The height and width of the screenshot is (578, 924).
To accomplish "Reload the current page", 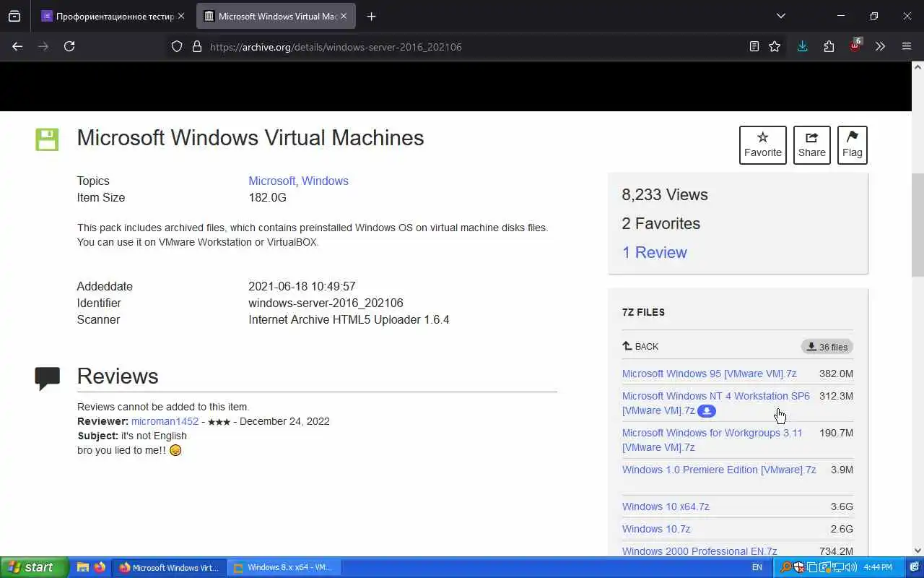I will [x=69, y=46].
